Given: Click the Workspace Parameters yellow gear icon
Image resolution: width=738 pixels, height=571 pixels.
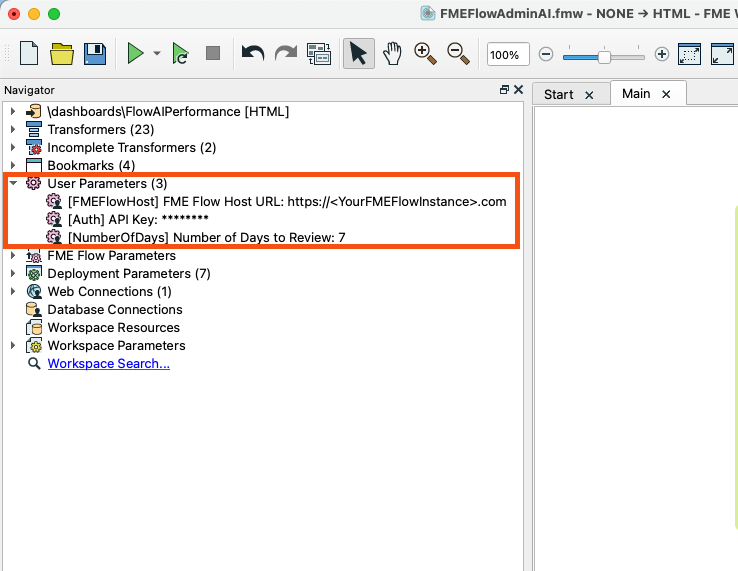Looking at the screenshot, I should point(33,346).
